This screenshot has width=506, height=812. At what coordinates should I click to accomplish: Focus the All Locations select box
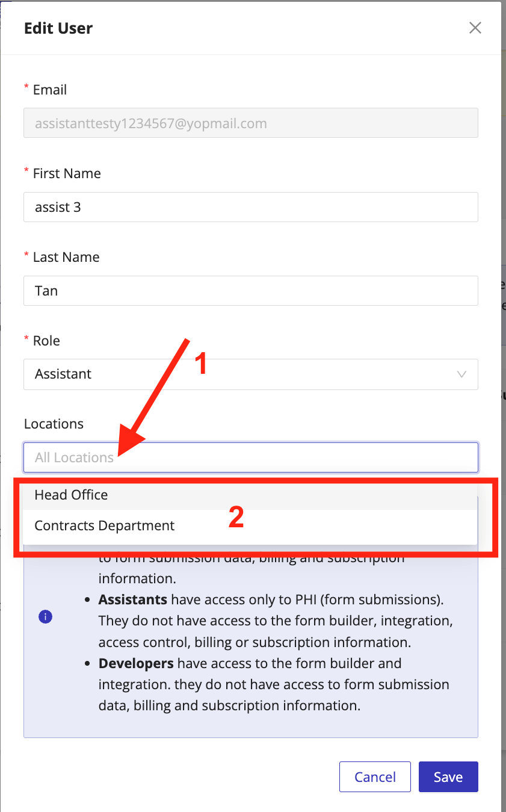coord(251,457)
